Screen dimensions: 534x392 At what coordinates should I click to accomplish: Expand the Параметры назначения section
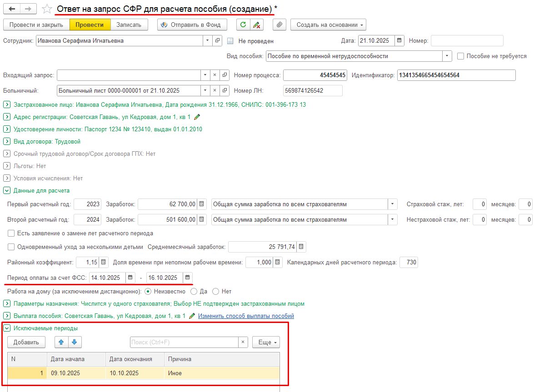point(7,304)
